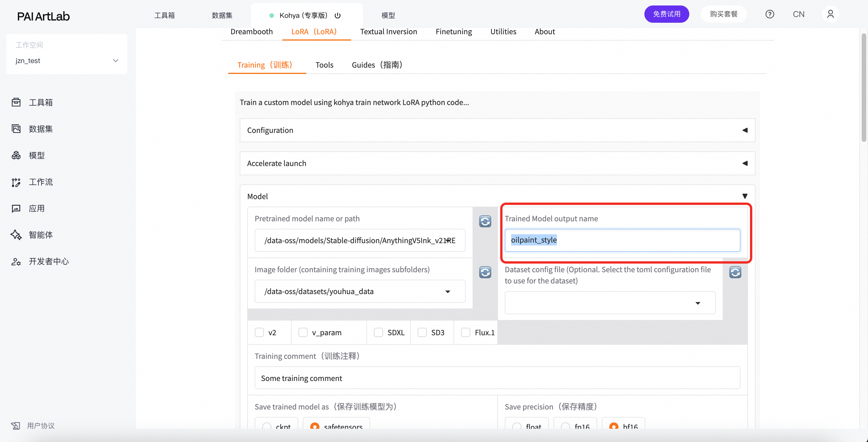Enable the SDXL checkbox
This screenshot has width=868, height=442.
[378, 333]
